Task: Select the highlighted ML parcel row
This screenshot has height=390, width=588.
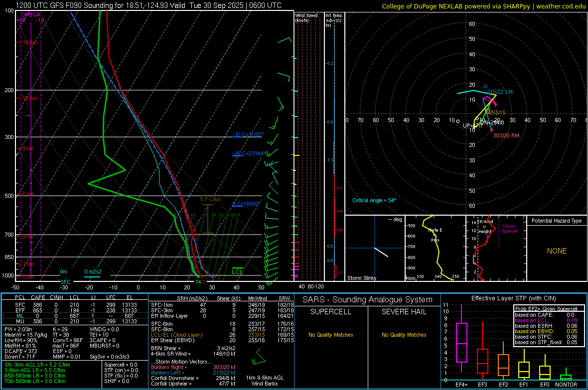Action: [x=75, y=316]
